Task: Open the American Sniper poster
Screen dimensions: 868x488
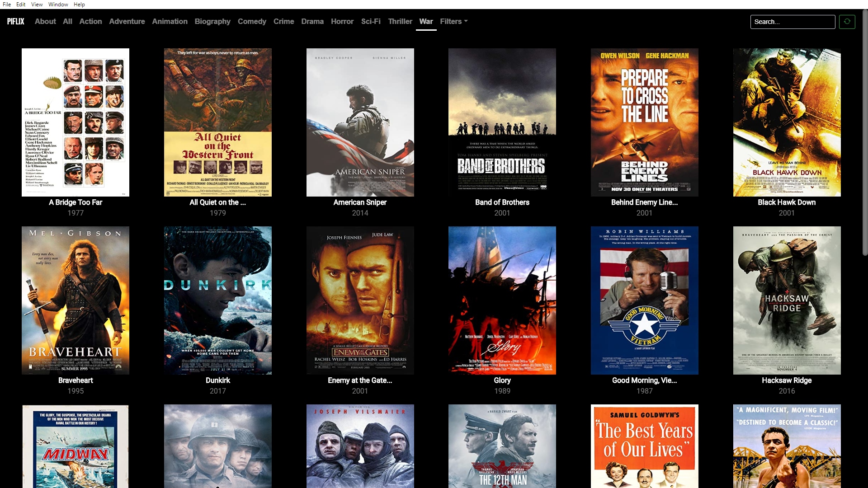Action: pos(360,122)
